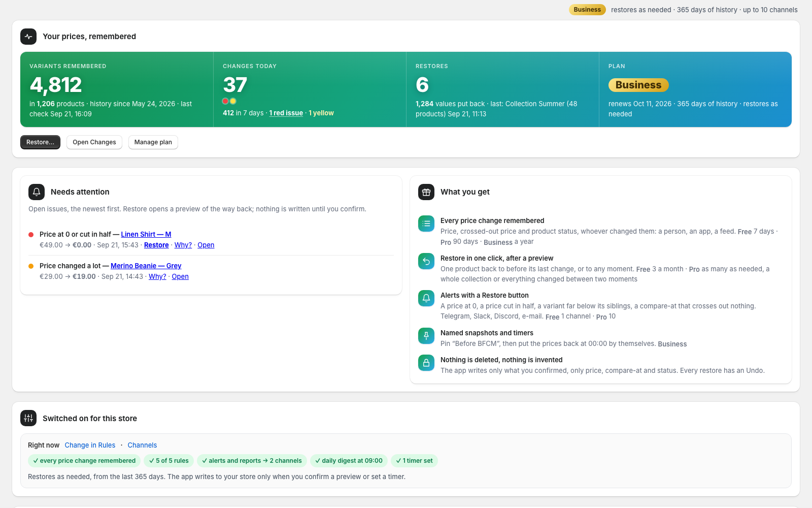Click the Named snapshots and timers heading
The image size is (812, 508).
point(487,333)
